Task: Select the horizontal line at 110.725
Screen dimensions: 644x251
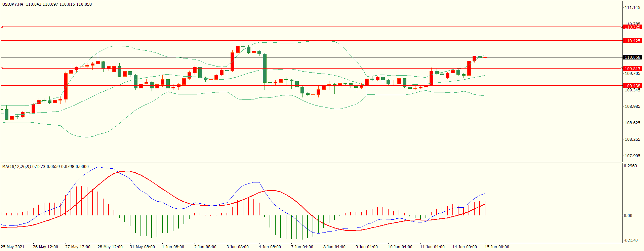Action: [x=312, y=27]
